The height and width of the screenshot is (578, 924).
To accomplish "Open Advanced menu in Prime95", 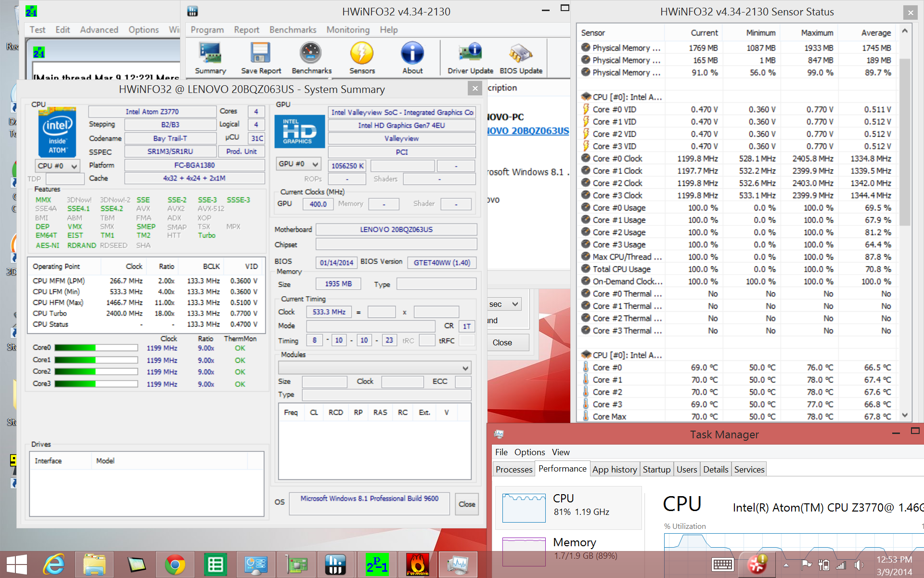I will [x=99, y=30].
